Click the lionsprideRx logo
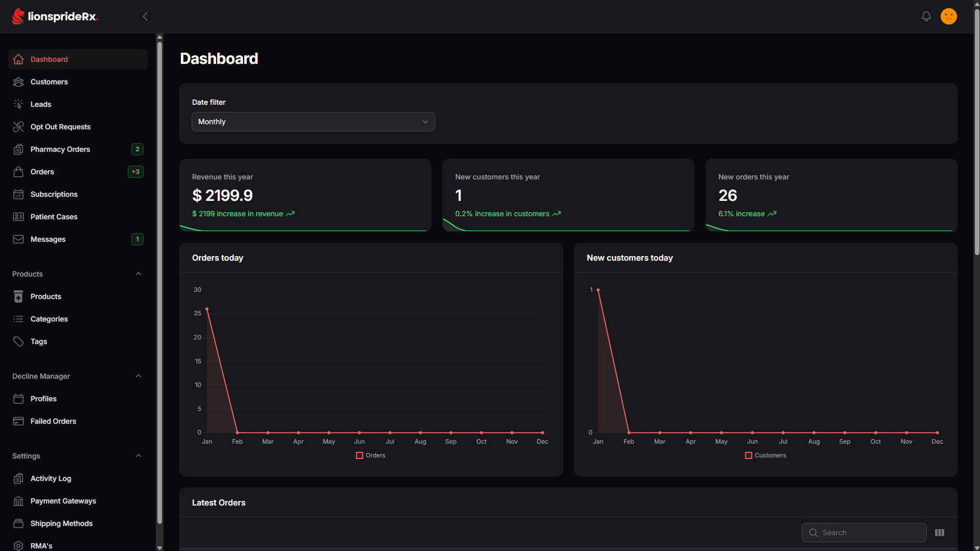The height and width of the screenshot is (551, 980). [x=55, y=16]
